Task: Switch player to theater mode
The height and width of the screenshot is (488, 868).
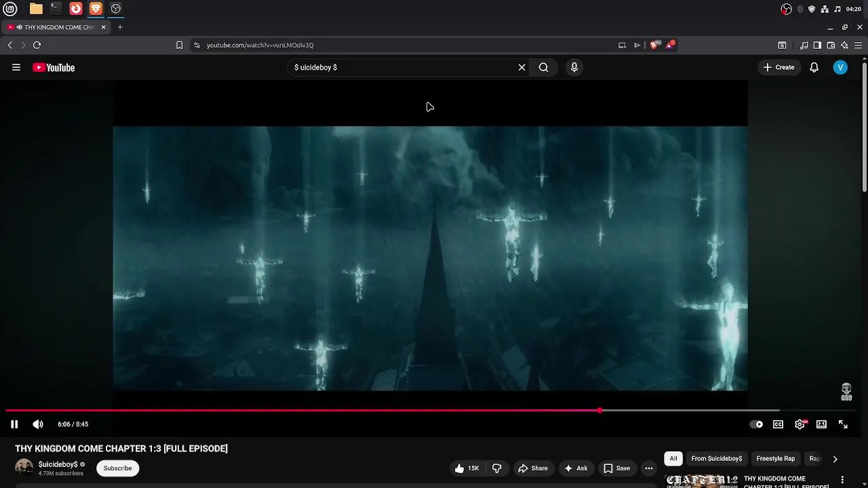Action: point(821,424)
